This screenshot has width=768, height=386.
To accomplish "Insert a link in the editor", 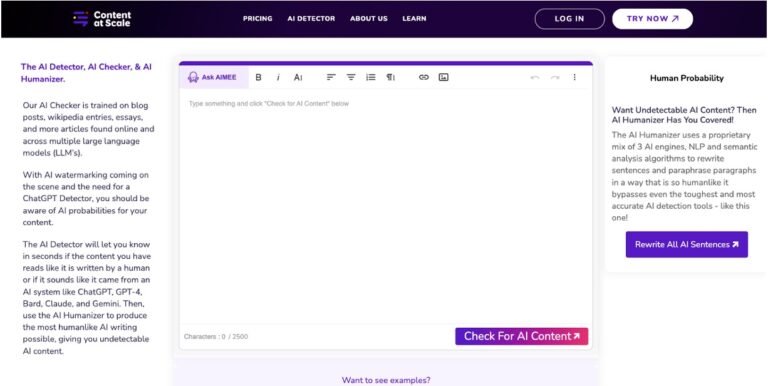I will (424, 77).
